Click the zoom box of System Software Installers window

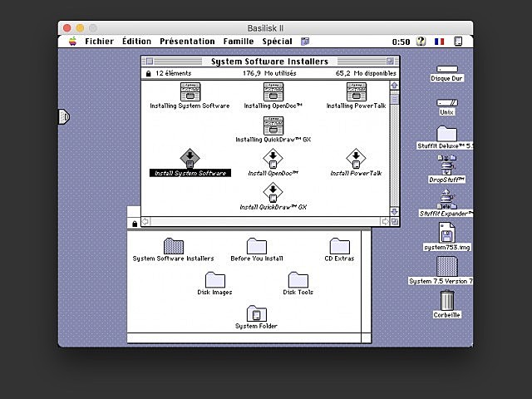[390, 62]
